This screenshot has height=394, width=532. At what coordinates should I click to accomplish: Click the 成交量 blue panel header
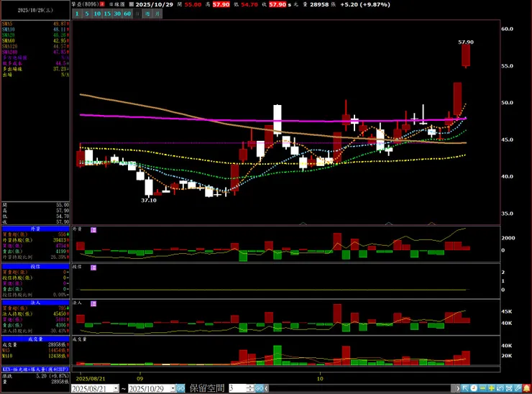[36, 339]
